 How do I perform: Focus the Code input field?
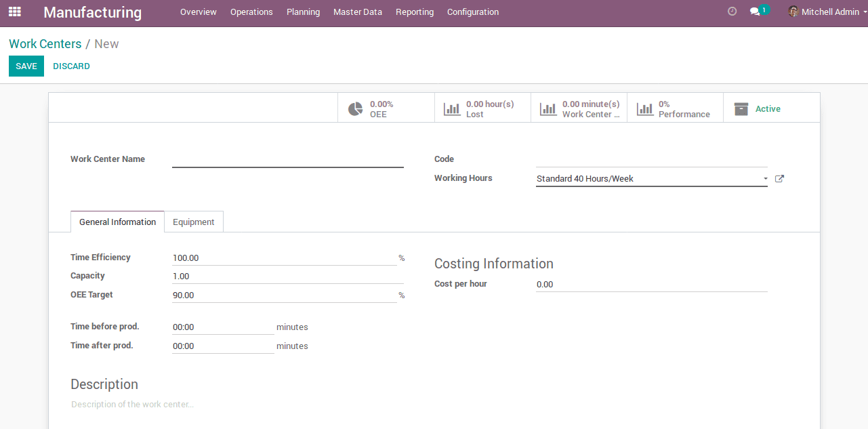pos(652,159)
